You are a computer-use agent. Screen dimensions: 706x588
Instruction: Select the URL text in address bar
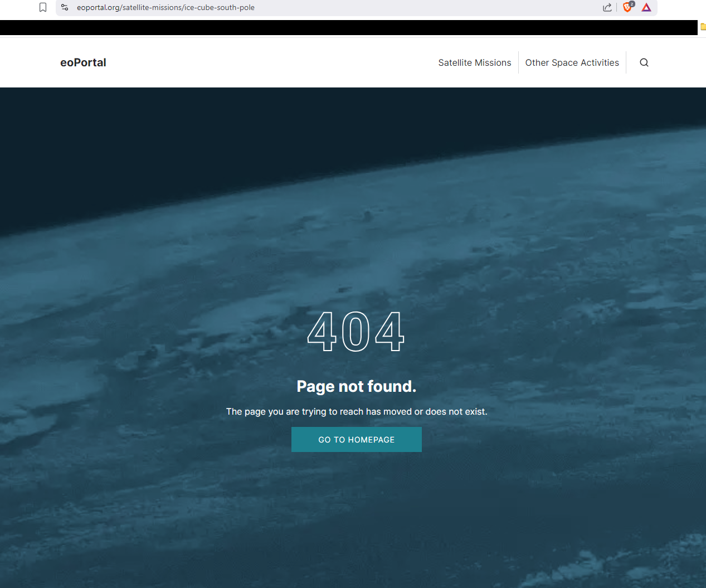165,7
